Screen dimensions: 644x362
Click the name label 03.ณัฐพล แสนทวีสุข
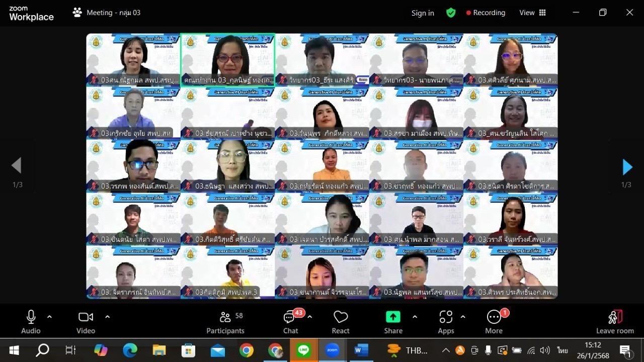[423, 292]
